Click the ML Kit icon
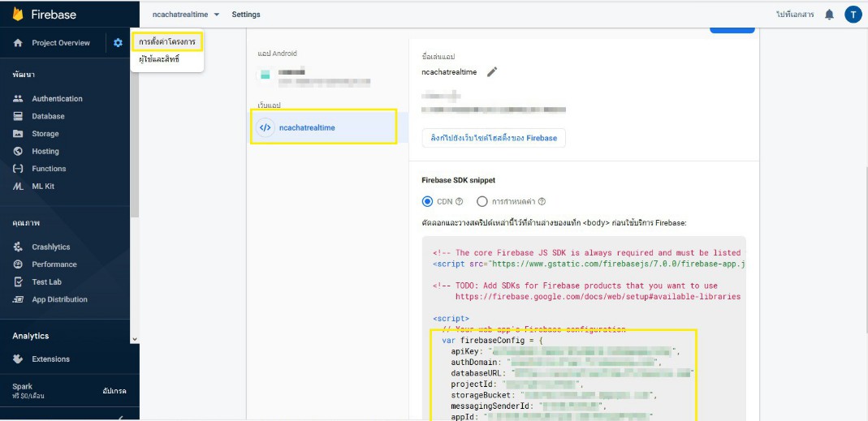The height and width of the screenshot is (421, 868). tap(18, 187)
